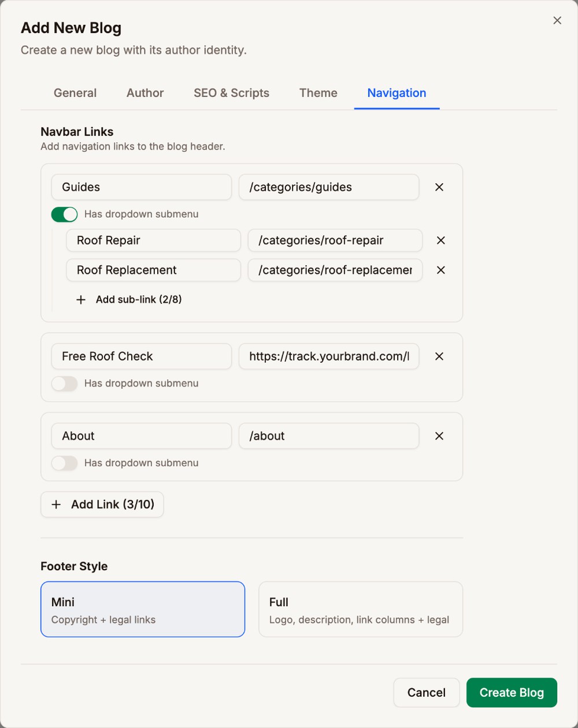Focus the Roof Repair label field

tap(154, 240)
